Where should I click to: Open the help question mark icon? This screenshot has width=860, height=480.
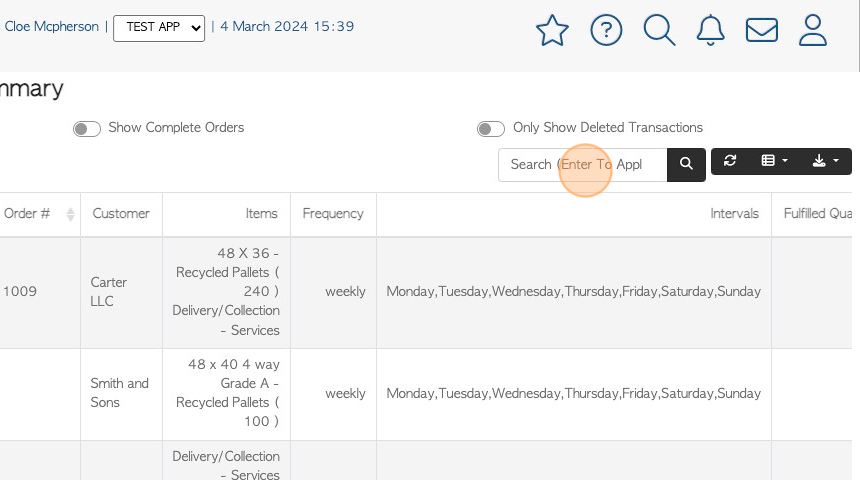point(606,30)
